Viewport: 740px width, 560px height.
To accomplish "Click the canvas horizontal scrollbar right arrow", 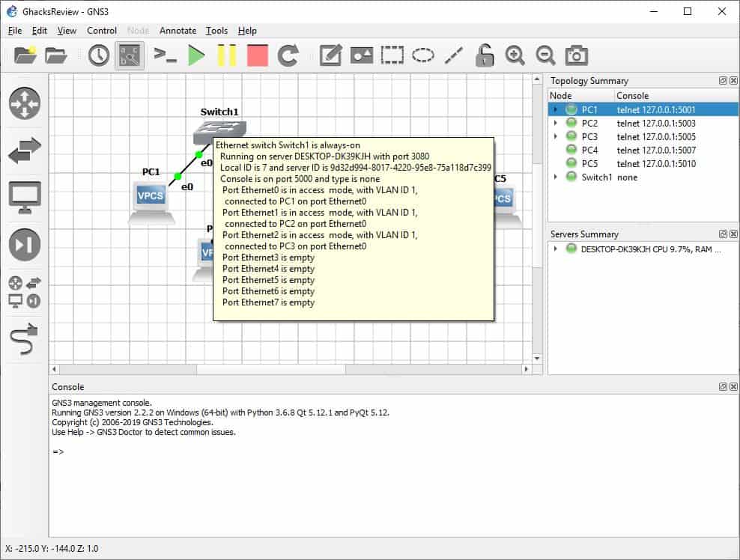I will 527,369.
